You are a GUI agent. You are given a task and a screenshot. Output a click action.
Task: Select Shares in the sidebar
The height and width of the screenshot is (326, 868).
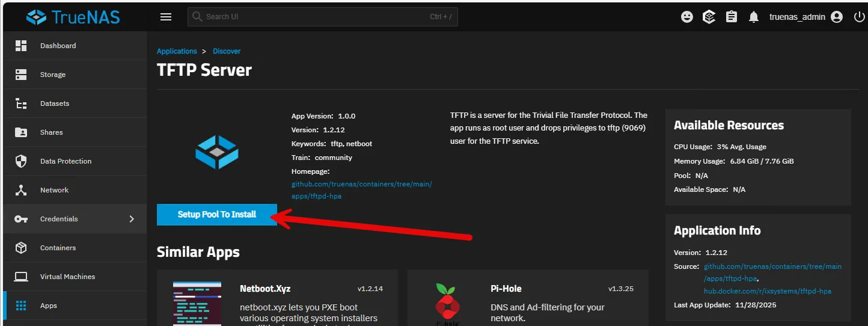(x=52, y=132)
